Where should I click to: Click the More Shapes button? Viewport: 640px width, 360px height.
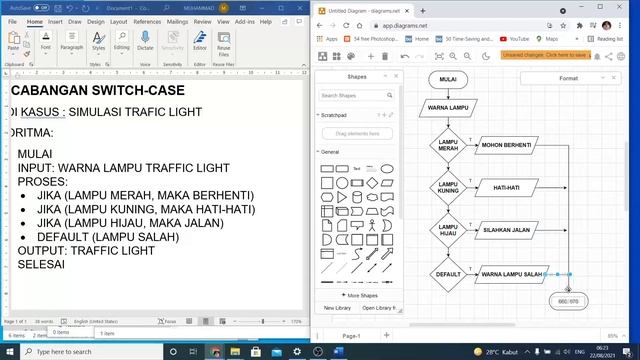coord(360,295)
